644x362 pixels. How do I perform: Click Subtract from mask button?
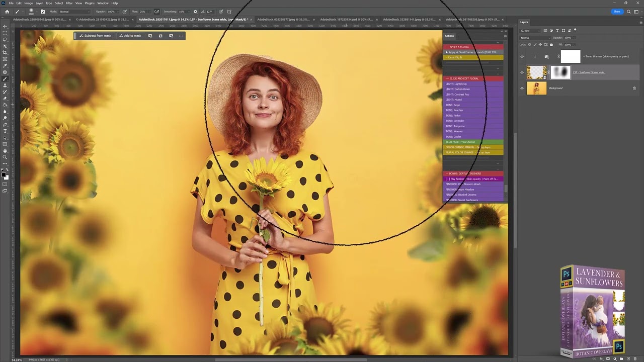point(95,36)
